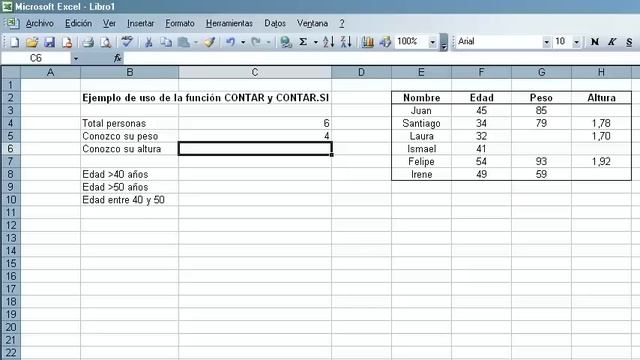Select the cell containing "Santiago"
Viewport: 640px width, 360px height.
(421, 123)
